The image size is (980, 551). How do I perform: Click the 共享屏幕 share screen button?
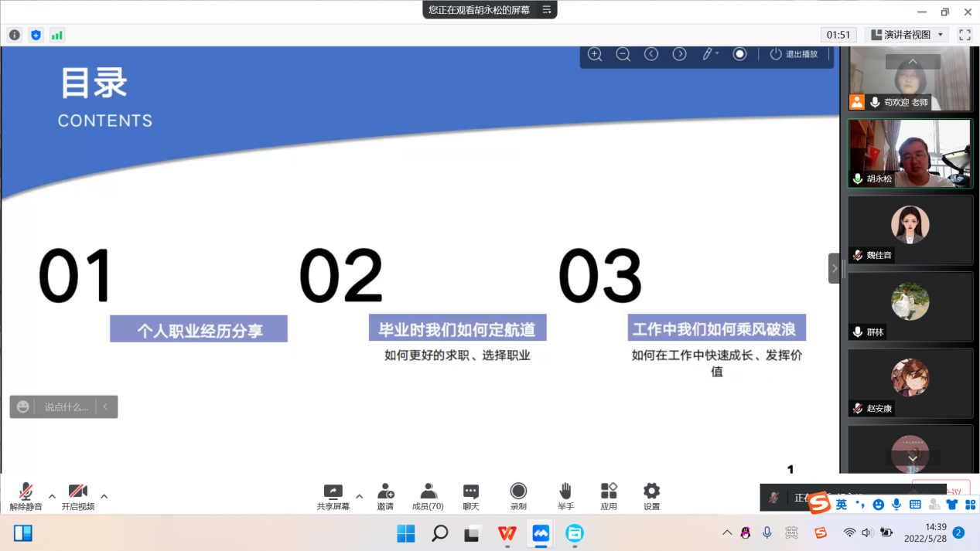333,496
